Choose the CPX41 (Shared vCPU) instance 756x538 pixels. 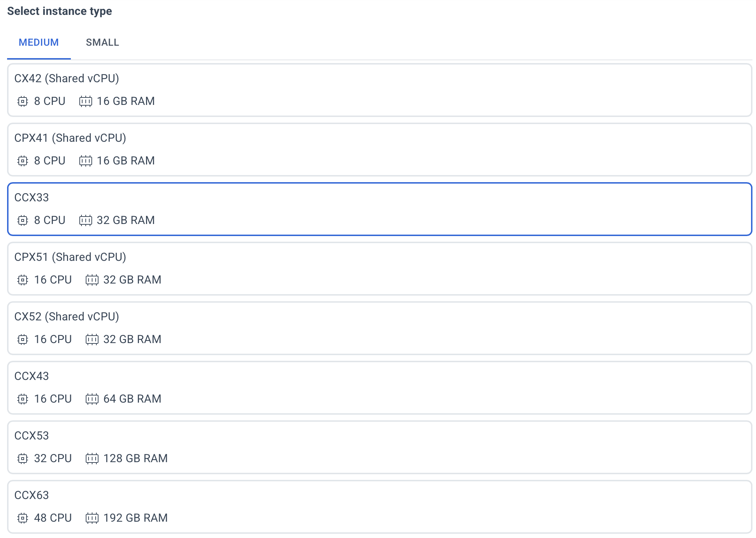(x=379, y=150)
